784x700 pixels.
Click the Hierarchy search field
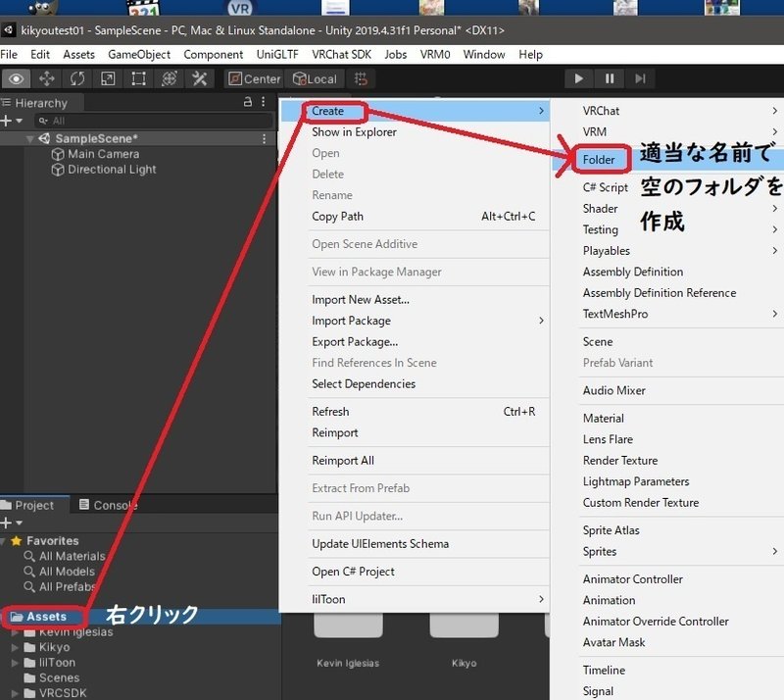(x=154, y=121)
